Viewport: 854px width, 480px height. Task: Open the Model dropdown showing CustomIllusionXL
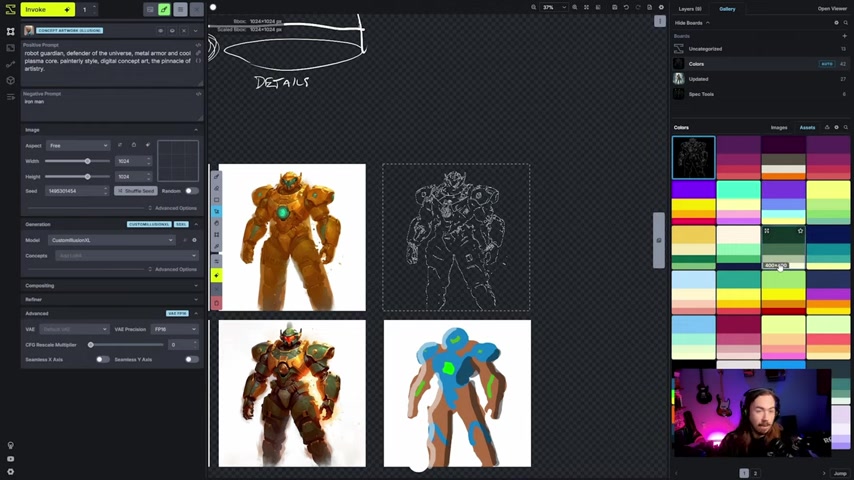112,240
